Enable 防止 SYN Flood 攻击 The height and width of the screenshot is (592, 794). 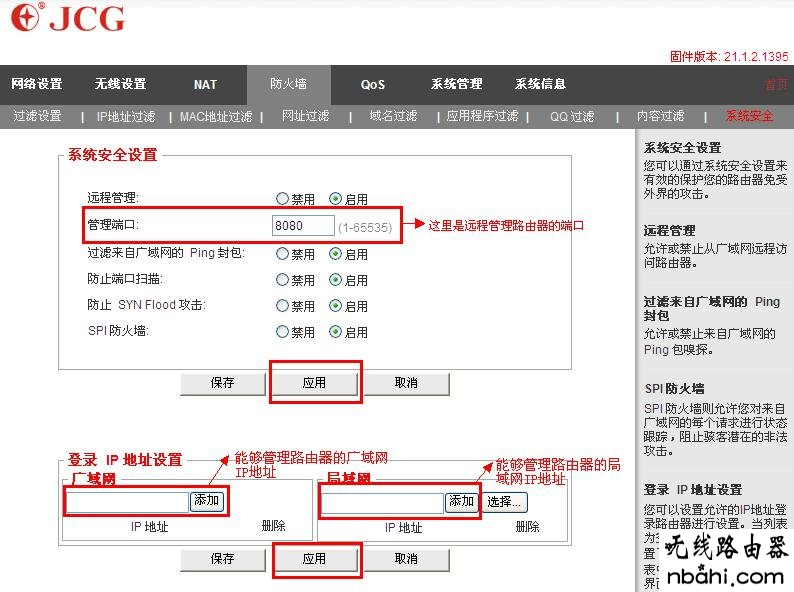pyautogui.click(x=335, y=306)
